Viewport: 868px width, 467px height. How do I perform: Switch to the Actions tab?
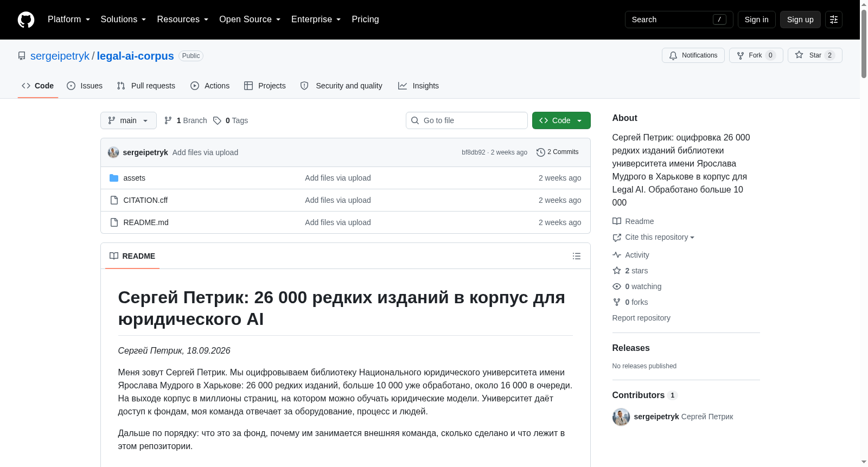210,86
